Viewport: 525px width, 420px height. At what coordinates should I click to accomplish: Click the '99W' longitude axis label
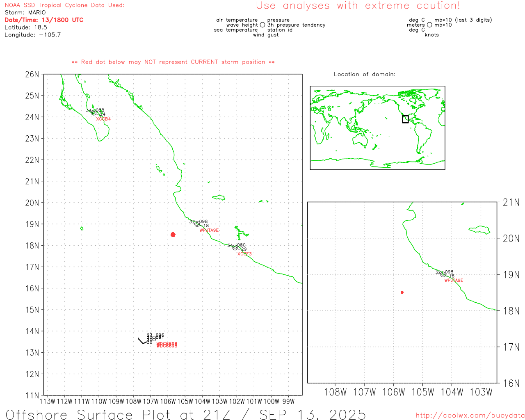pyautogui.click(x=288, y=402)
